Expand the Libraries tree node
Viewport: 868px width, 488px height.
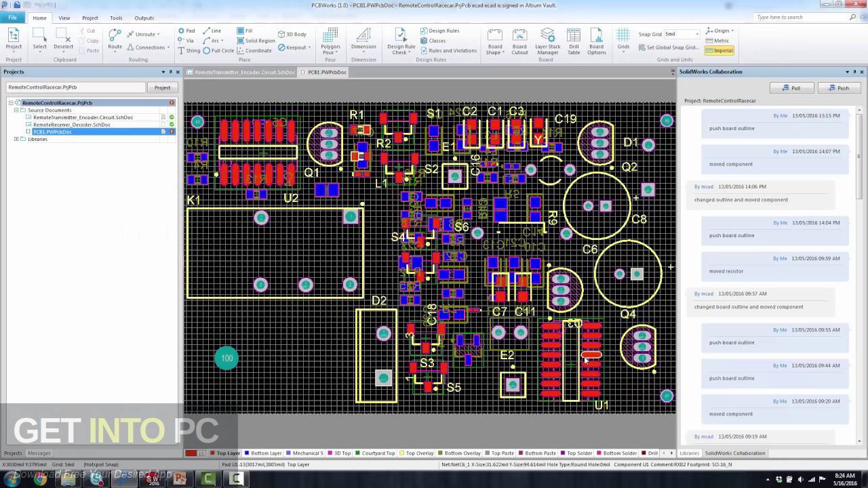click(x=16, y=139)
